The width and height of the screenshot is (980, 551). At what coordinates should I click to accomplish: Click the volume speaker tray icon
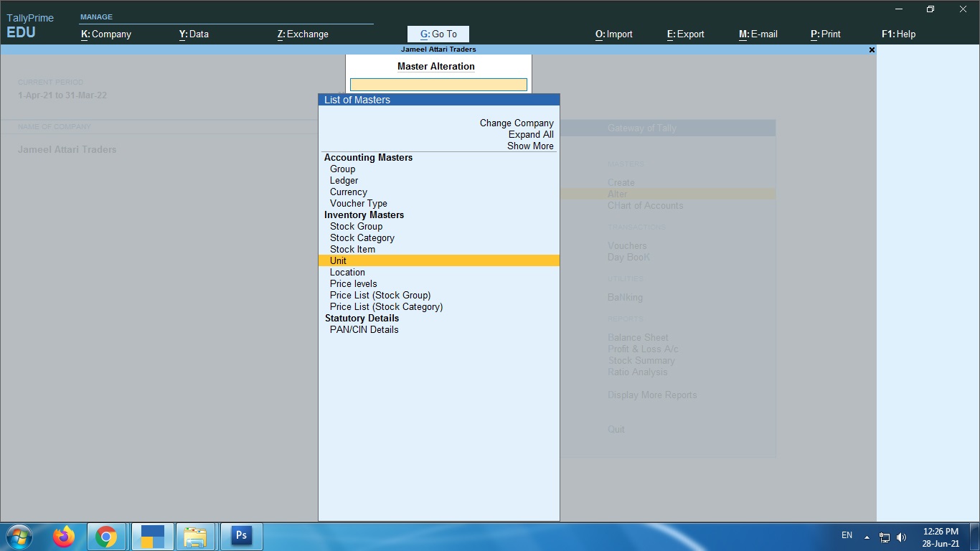pos(901,537)
